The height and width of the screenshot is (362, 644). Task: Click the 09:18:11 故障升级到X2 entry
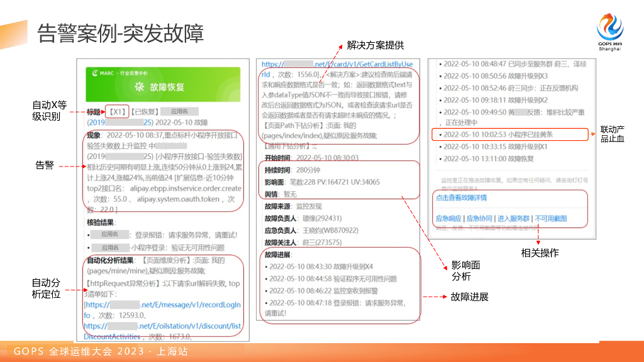[x=493, y=100]
